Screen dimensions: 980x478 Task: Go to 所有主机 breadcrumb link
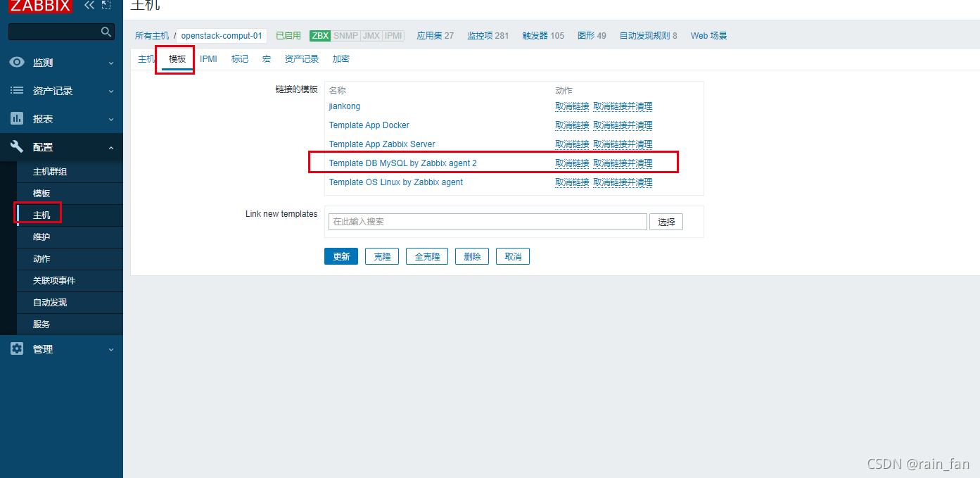[x=152, y=35]
